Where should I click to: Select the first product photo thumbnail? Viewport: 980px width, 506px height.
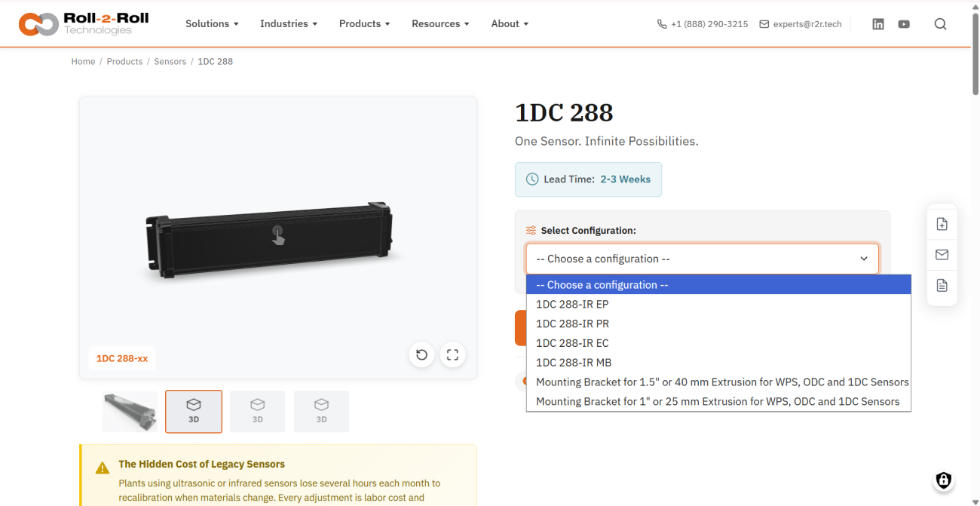129,411
